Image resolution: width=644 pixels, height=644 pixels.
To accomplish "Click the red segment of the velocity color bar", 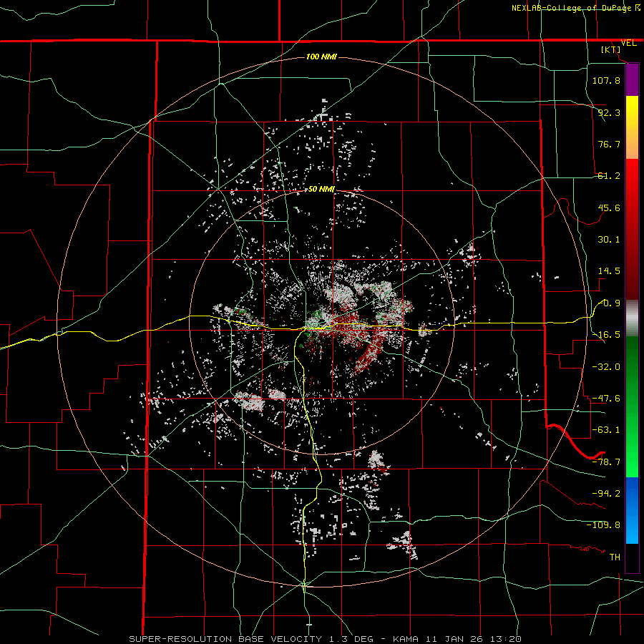I will click(632, 229).
